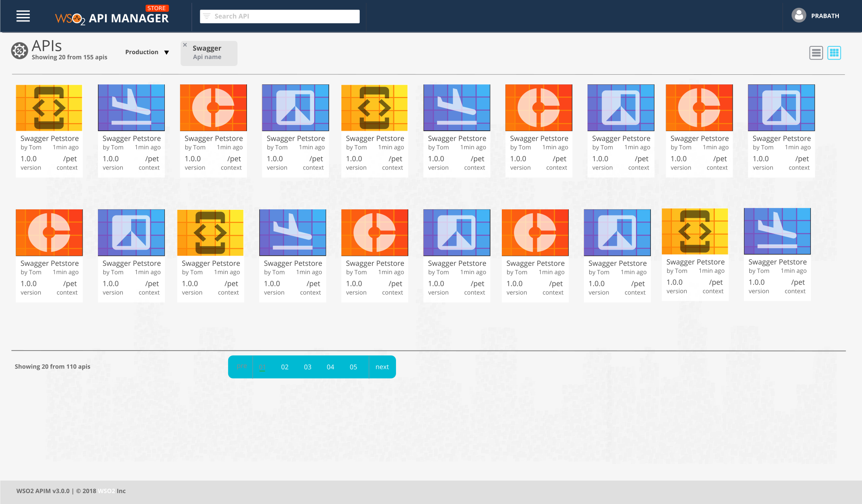Go to page 02
Viewport: 862px width, 504px height.
(285, 367)
